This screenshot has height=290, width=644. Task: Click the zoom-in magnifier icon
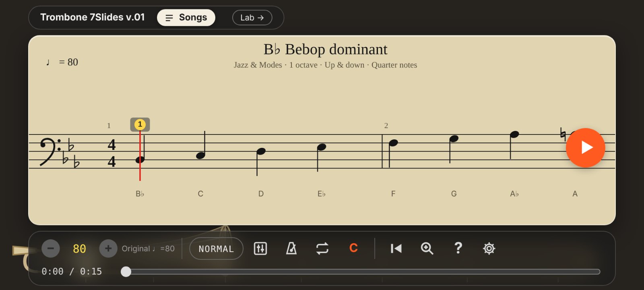pyautogui.click(x=427, y=249)
